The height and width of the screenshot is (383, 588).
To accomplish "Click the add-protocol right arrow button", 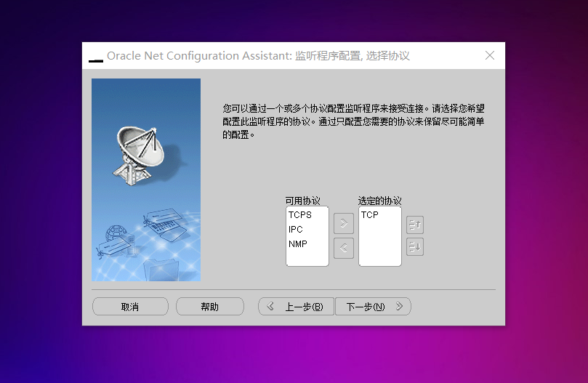I will pos(344,224).
